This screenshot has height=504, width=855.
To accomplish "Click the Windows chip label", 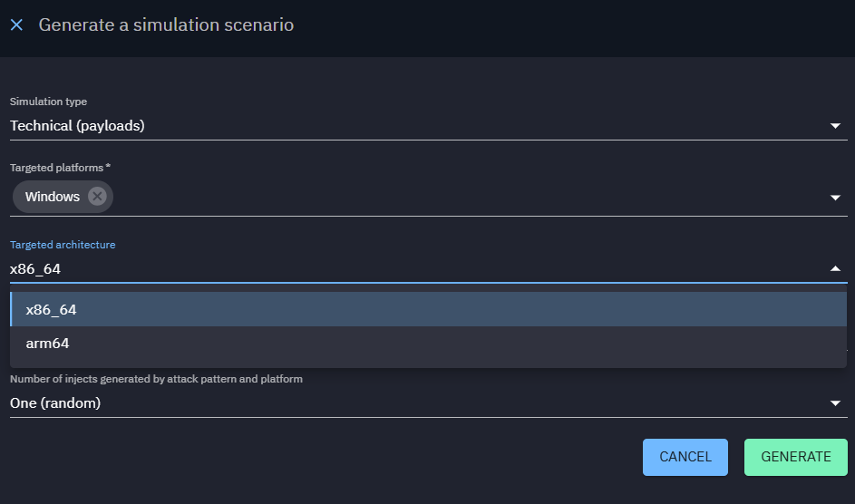I will point(53,197).
